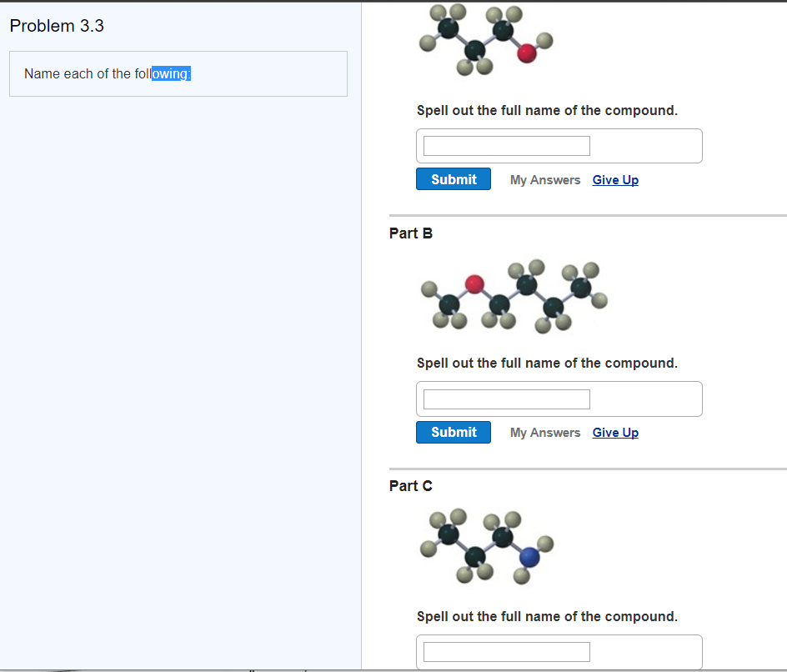Image resolution: width=787 pixels, height=672 pixels.
Task: Click the Part A answer input box
Action: click(505, 145)
